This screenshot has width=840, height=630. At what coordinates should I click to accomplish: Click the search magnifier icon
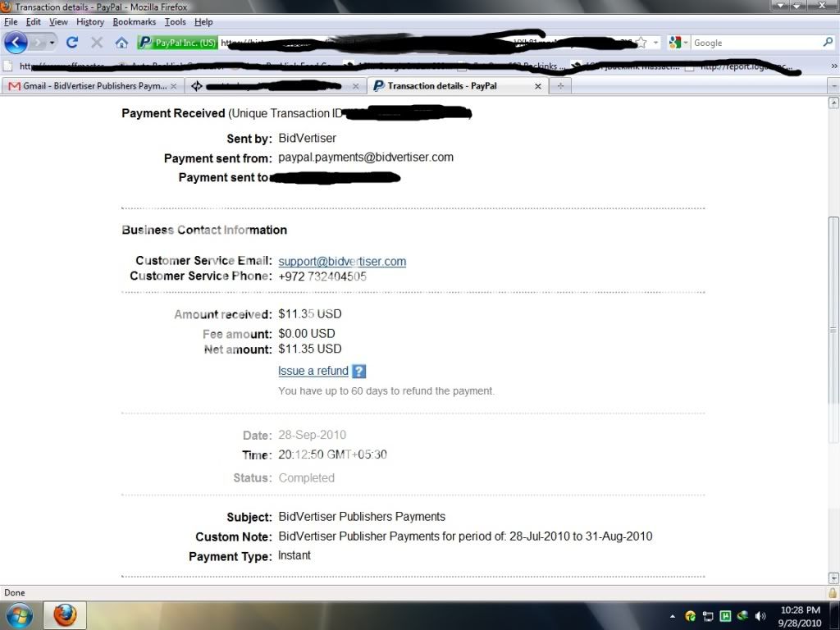point(828,43)
